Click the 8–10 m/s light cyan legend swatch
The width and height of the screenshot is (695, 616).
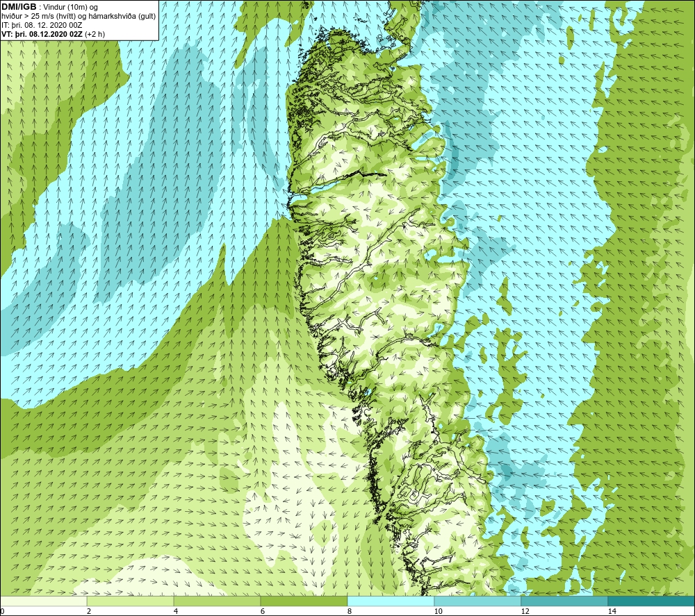(391, 601)
